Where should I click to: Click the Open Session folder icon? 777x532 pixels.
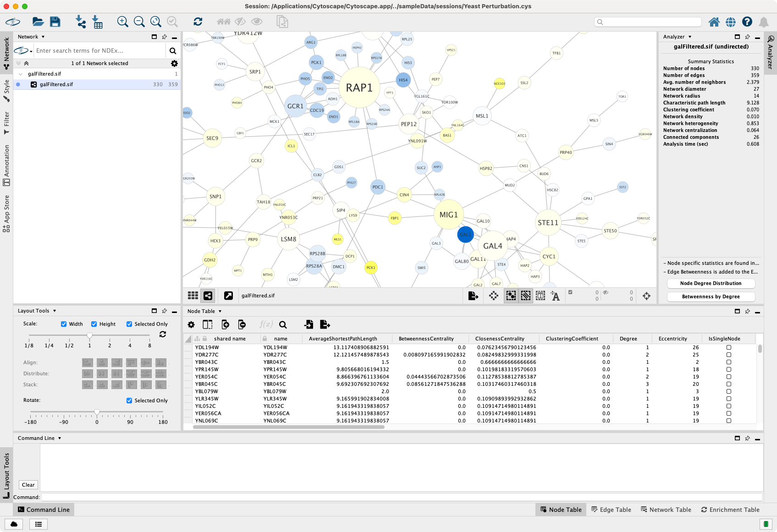pos(38,22)
